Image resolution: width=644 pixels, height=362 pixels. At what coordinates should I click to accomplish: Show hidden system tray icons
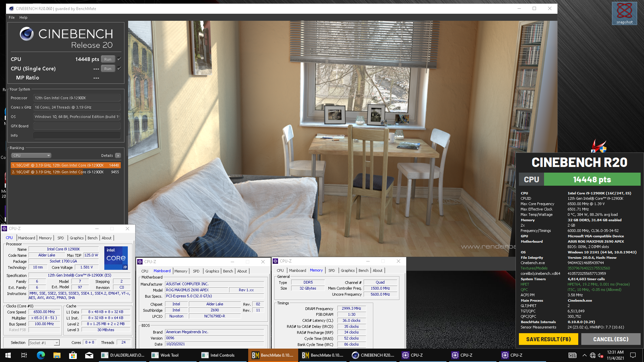click(584, 355)
